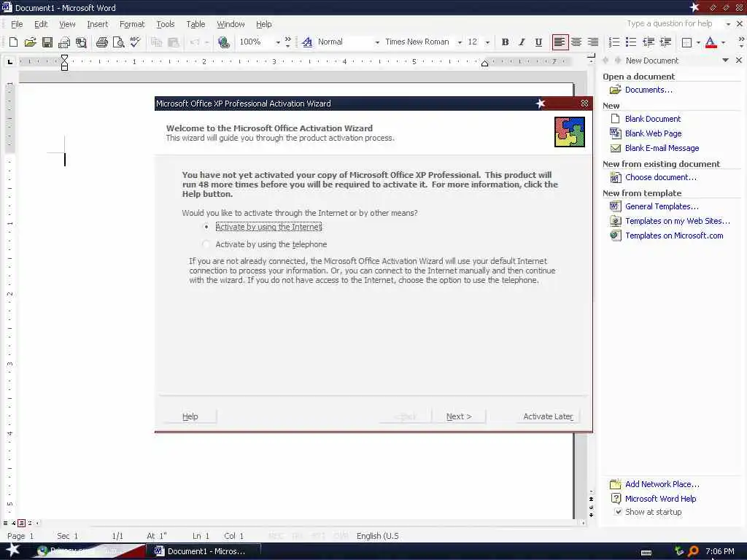Click the Font Color red A swatch
747x560 pixels.
click(x=711, y=42)
